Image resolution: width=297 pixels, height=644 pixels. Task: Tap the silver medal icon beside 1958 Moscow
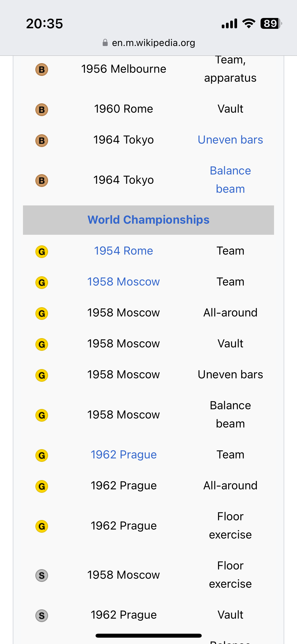coord(42,576)
